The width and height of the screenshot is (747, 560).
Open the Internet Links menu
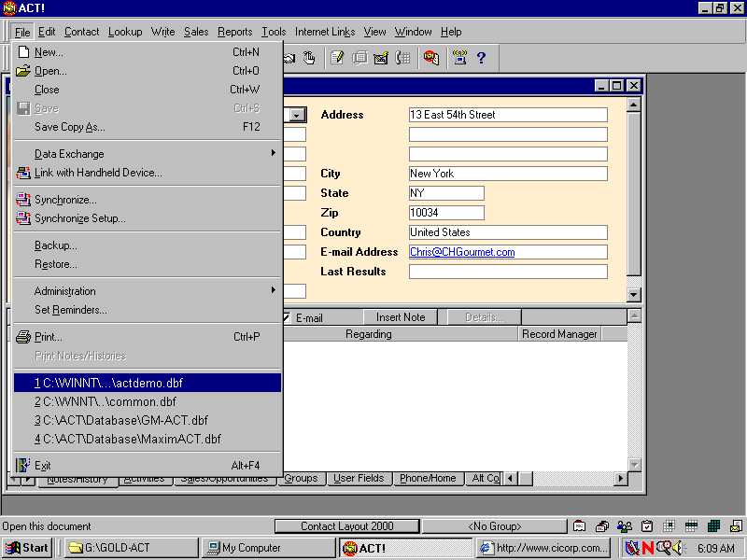point(325,32)
